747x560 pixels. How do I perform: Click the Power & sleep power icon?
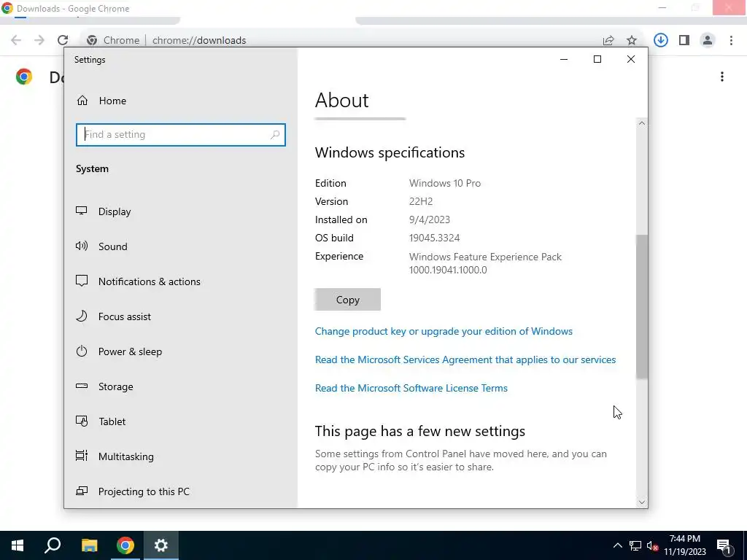(82, 351)
